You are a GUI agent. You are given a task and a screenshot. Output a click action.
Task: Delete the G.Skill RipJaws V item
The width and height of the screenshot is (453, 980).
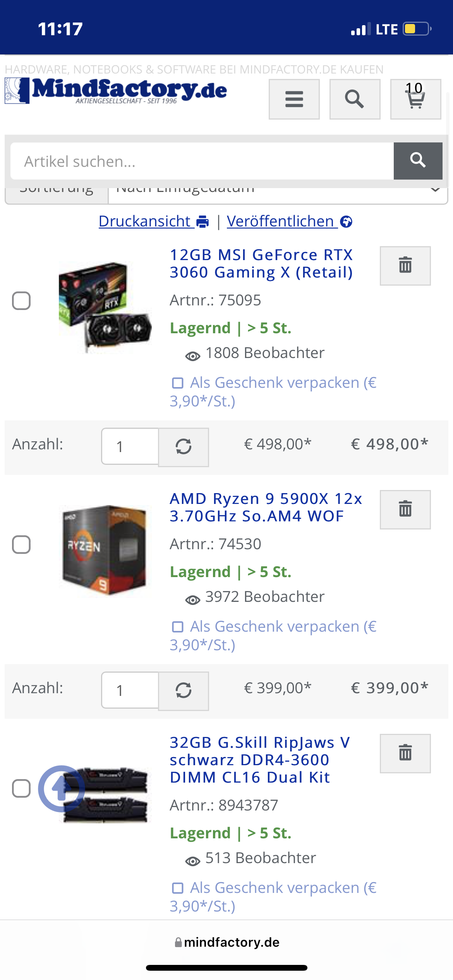(405, 754)
